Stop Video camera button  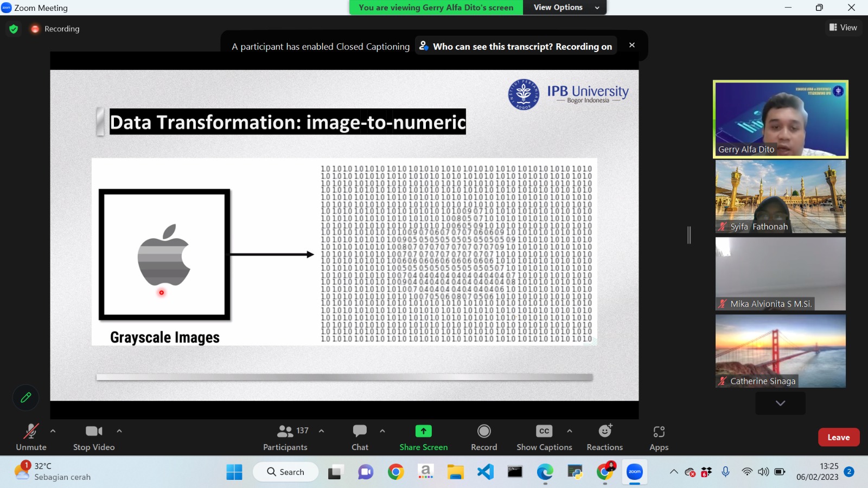tap(94, 438)
